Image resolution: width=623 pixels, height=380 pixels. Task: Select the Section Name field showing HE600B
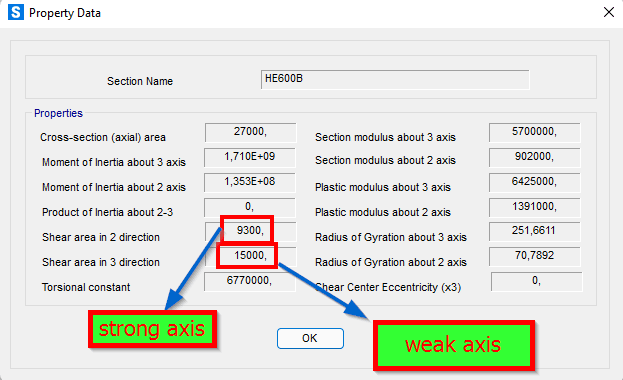(395, 79)
